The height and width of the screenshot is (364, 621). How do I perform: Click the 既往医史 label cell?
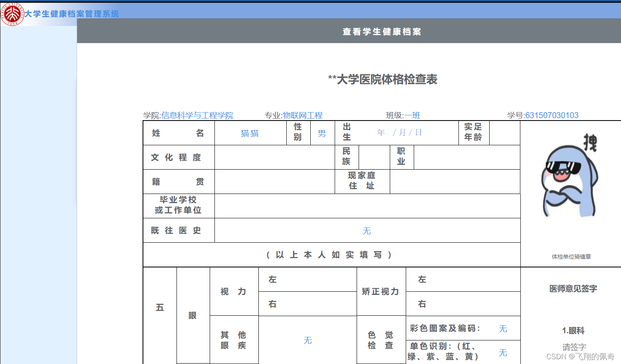179,230
